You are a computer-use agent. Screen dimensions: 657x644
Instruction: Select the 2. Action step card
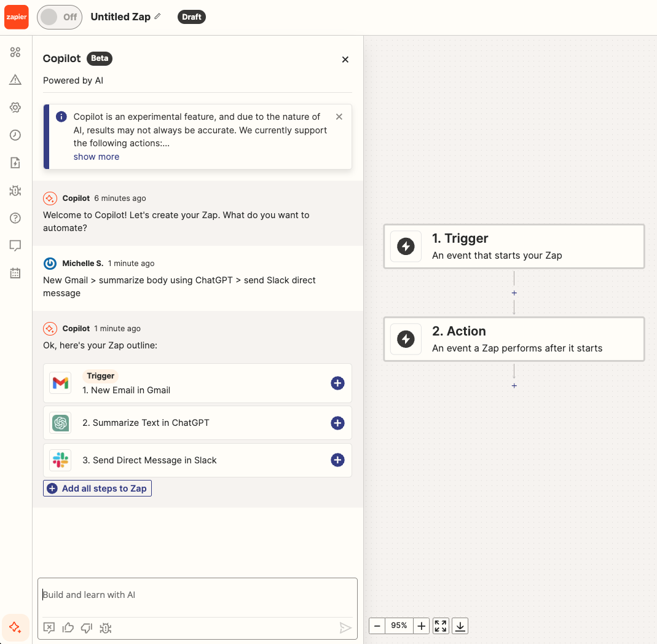pyautogui.click(x=514, y=339)
